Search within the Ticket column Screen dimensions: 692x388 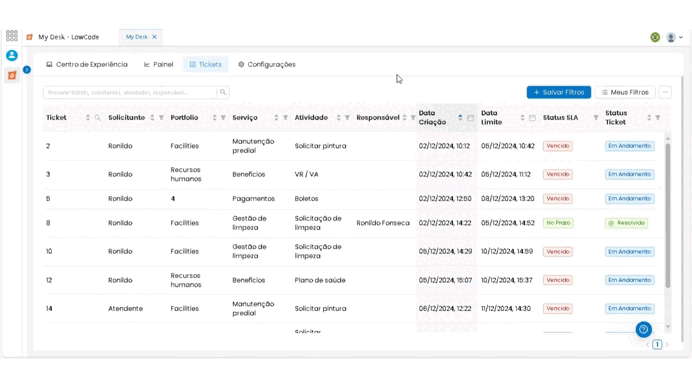coord(98,117)
